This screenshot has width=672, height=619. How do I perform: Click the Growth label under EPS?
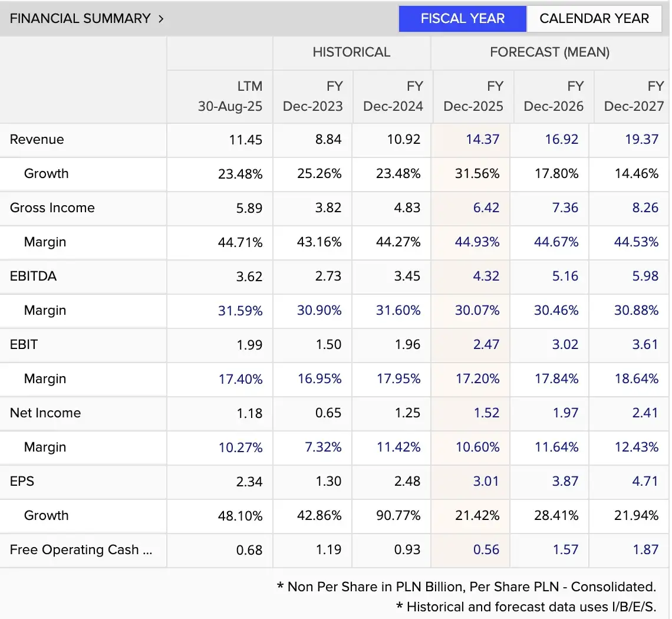point(47,515)
